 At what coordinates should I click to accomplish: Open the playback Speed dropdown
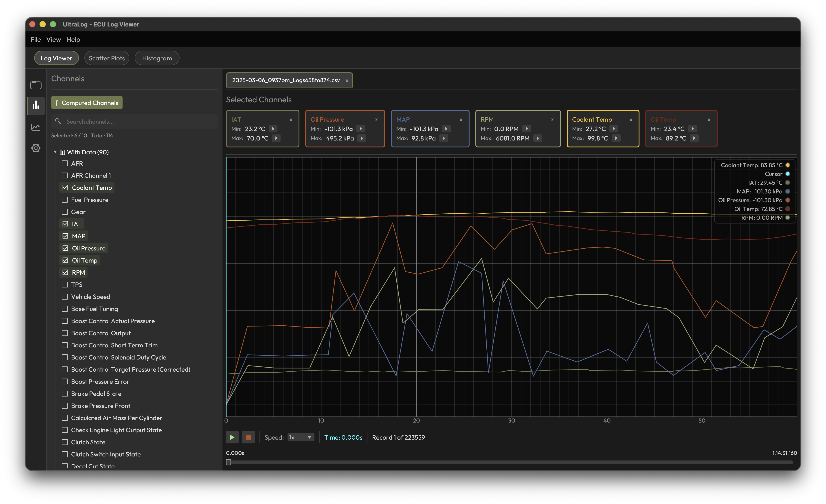click(x=300, y=437)
